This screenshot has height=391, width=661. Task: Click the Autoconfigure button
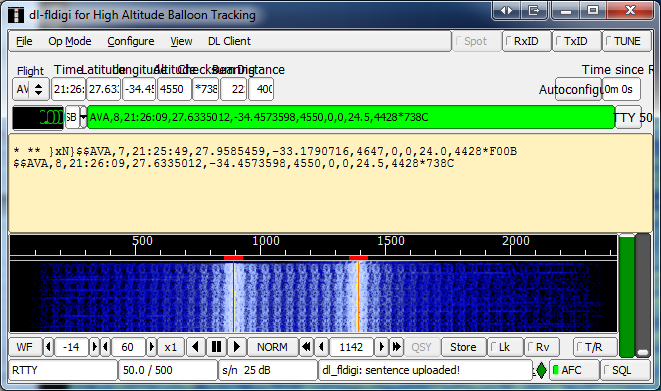click(x=578, y=89)
